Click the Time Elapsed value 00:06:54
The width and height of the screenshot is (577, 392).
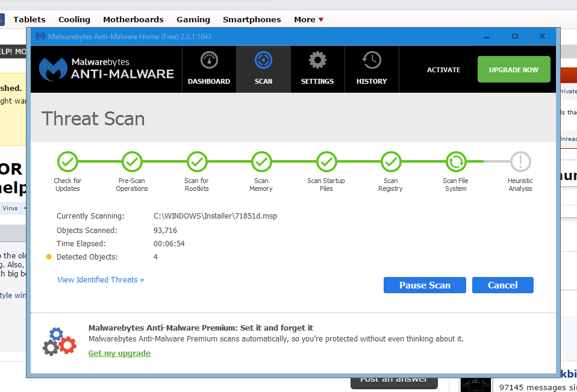click(x=169, y=244)
